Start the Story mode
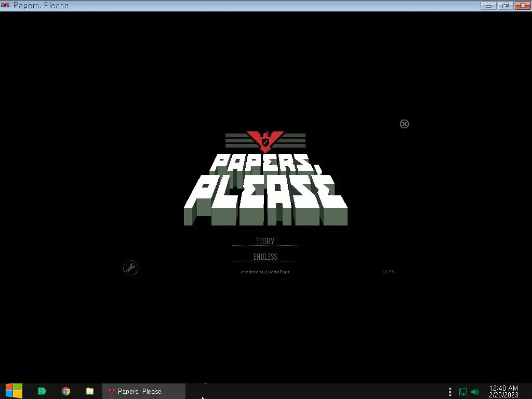The width and height of the screenshot is (532, 399). [265, 241]
